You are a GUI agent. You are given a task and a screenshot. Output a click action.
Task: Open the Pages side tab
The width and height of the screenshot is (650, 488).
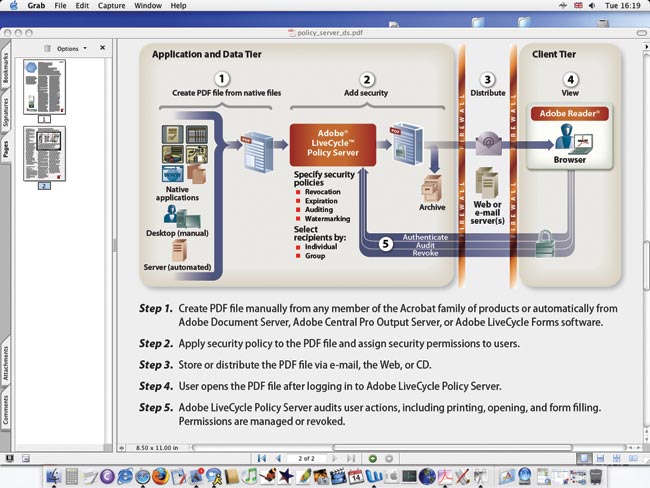(5, 148)
